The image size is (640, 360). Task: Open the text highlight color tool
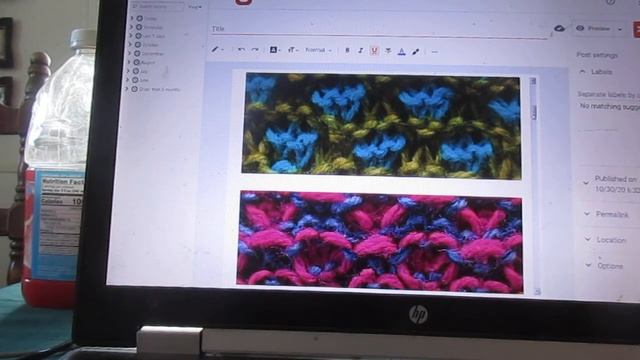(416, 51)
